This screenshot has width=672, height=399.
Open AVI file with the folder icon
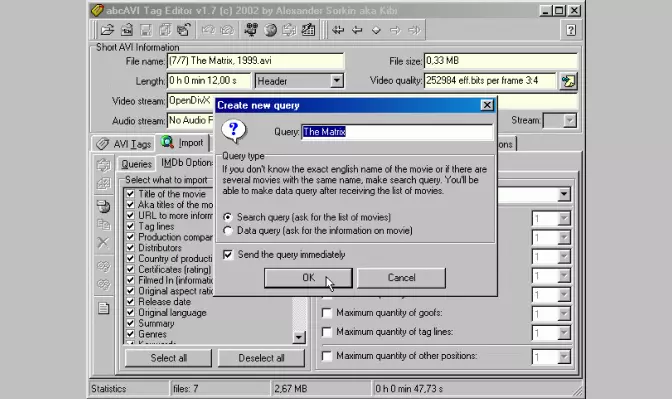pyautogui.click(x=107, y=30)
